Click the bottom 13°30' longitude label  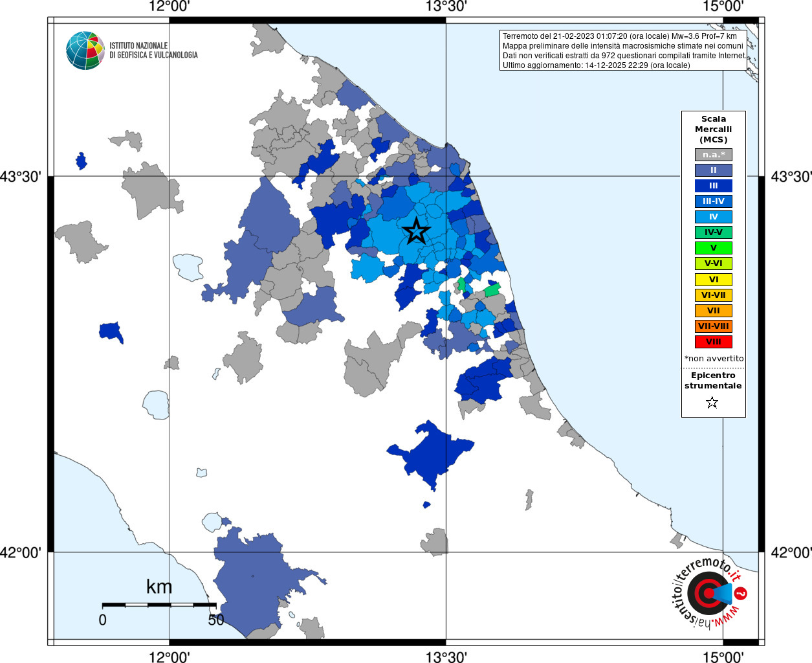pyautogui.click(x=446, y=657)
